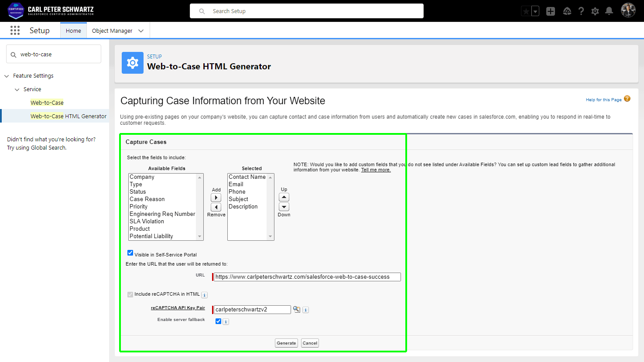
Task: Select Engineering Req Number in Available Fields
Action: [162, 214]
